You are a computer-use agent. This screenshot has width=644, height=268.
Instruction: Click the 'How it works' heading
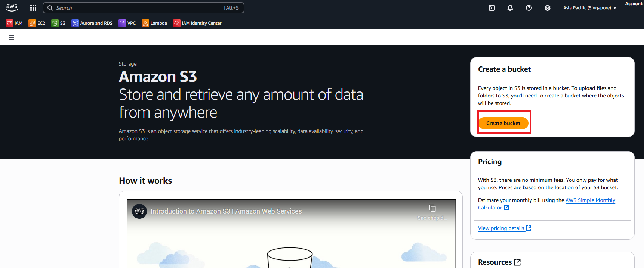(x=145, y=181)
